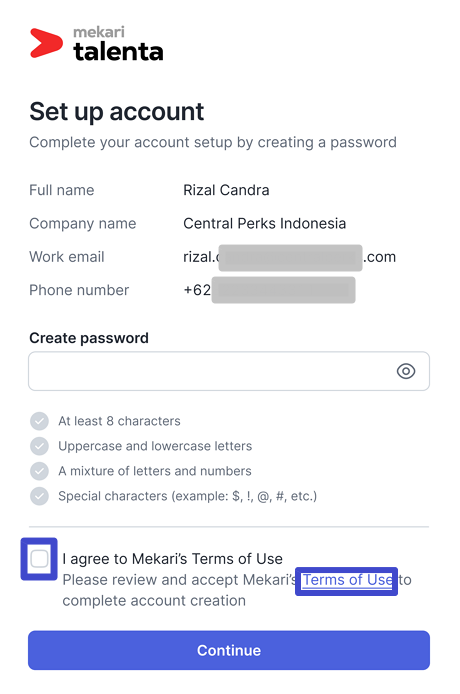This screenshot has height=694, width=460.
Task: Click the I agree to Mekari's Terms label
Action: (172, 559)
